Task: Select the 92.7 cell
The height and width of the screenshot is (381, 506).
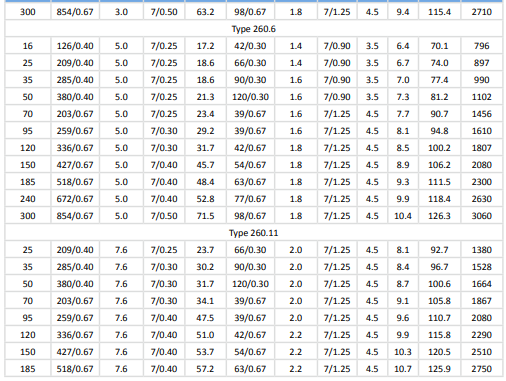Action: coord(439,250)
